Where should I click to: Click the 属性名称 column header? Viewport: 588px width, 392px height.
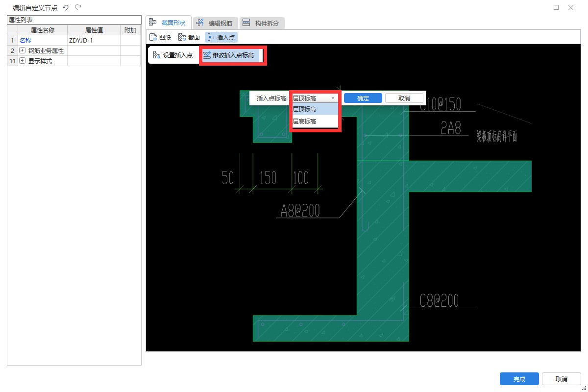coord(43,30)
